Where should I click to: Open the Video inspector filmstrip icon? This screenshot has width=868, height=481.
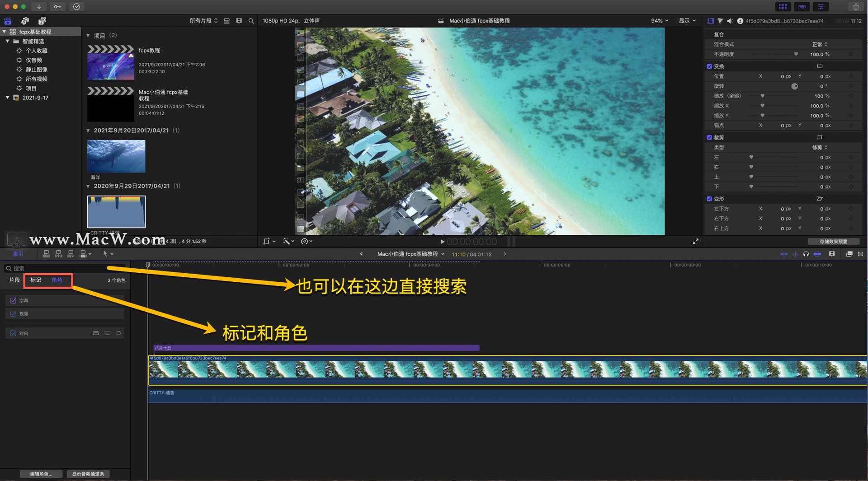[x=711, y=21]
